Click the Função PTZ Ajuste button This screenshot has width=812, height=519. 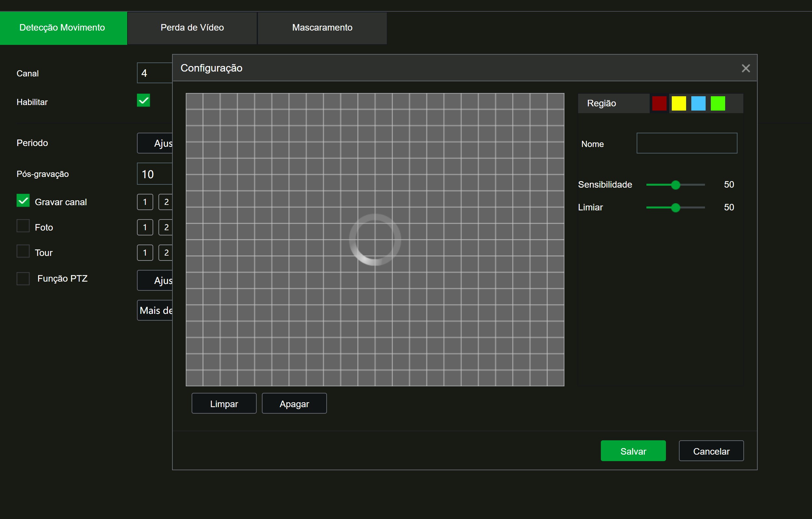coord(155,280)
